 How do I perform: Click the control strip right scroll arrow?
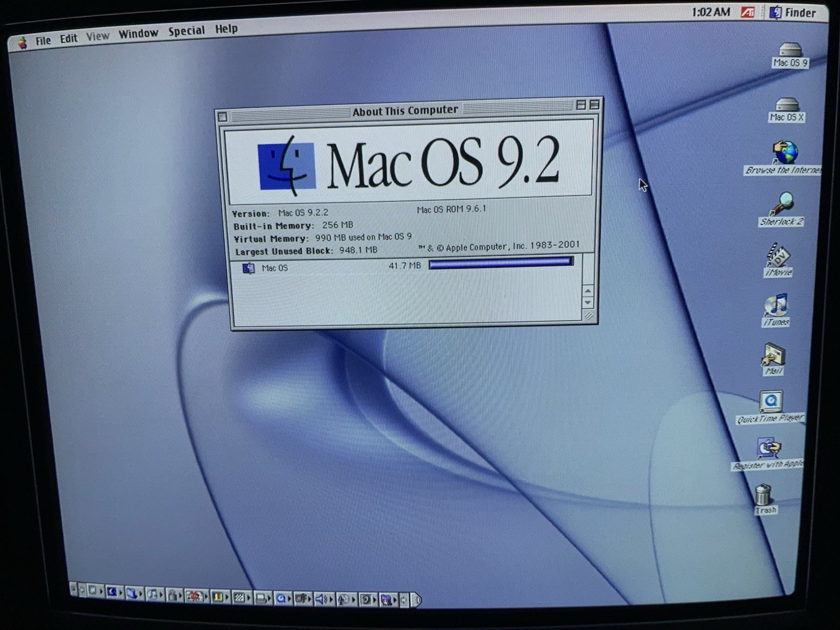[404, 600]
